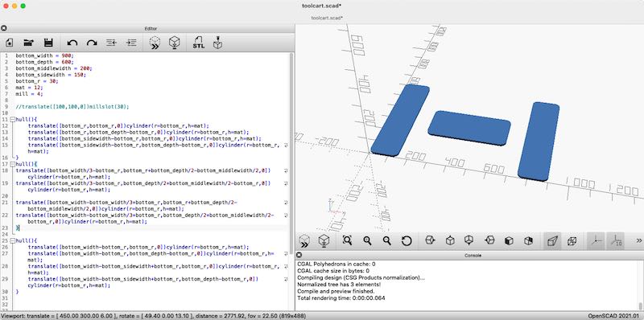Collapse the hull block at line 11
Viewport: 644px width, 320px height.
[x=12, y=119]
